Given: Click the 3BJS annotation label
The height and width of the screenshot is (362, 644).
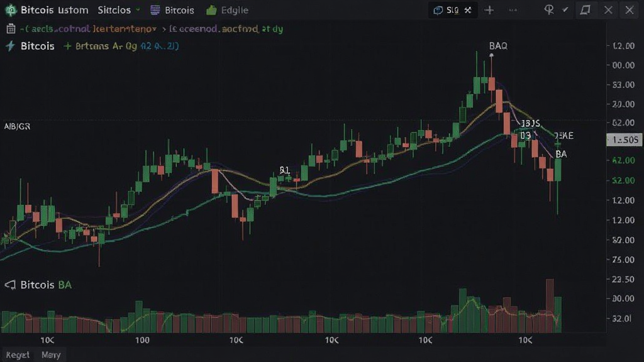Looking at the screenshot, I should 531,124.
